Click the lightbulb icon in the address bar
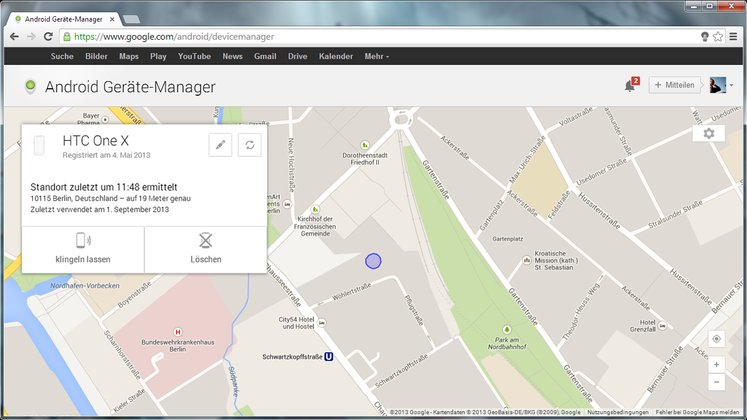Screen dimensions: 747x420 click(x=705, y=37)
